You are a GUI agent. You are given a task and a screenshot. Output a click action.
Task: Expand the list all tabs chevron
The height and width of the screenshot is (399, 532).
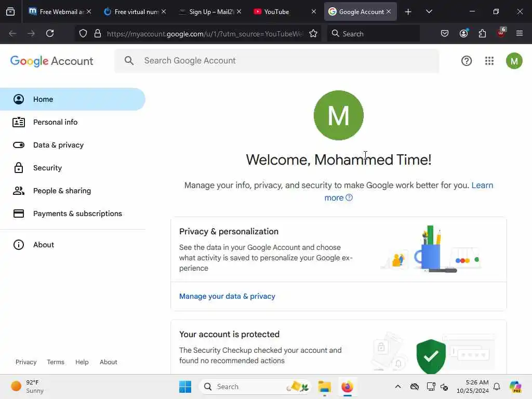pos(429,11)
